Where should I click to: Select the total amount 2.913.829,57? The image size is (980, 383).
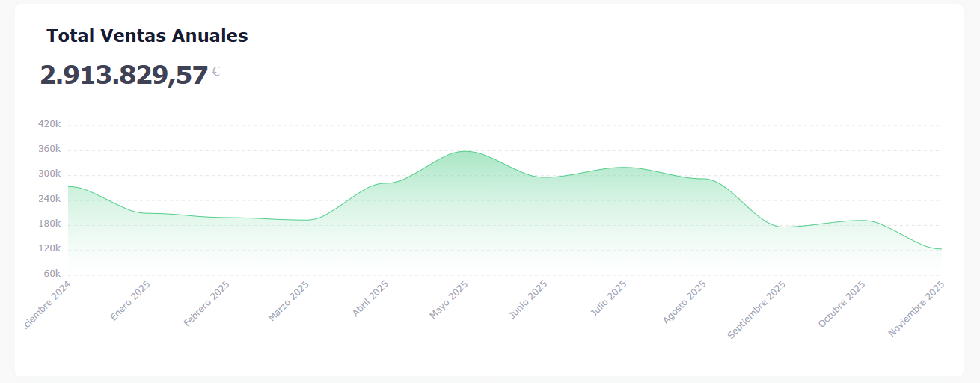124,75
